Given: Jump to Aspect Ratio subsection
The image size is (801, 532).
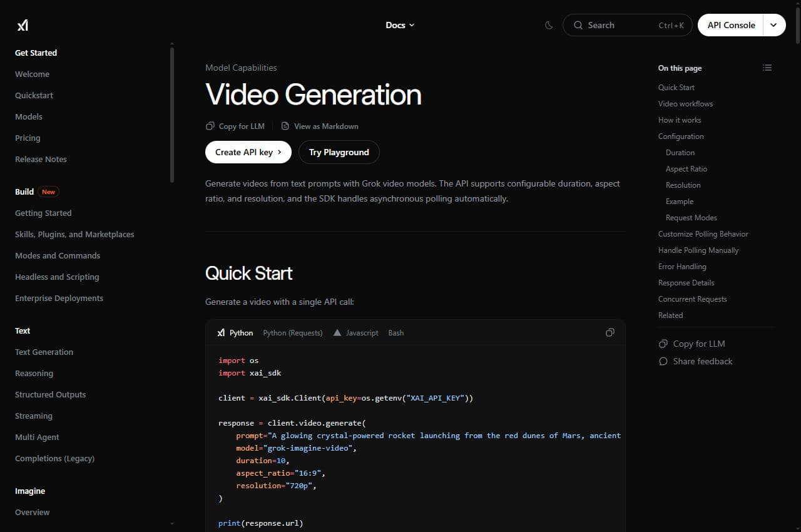Looking at the screenshot, I should (x=686, y=169).
